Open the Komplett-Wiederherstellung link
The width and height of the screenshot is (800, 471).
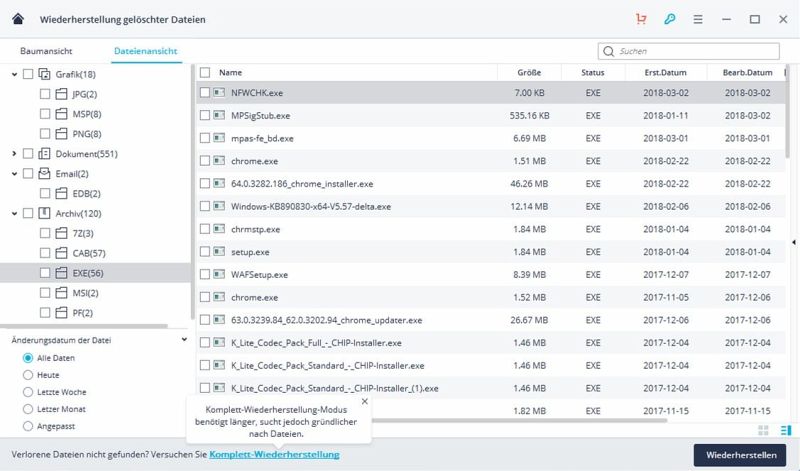274,455
